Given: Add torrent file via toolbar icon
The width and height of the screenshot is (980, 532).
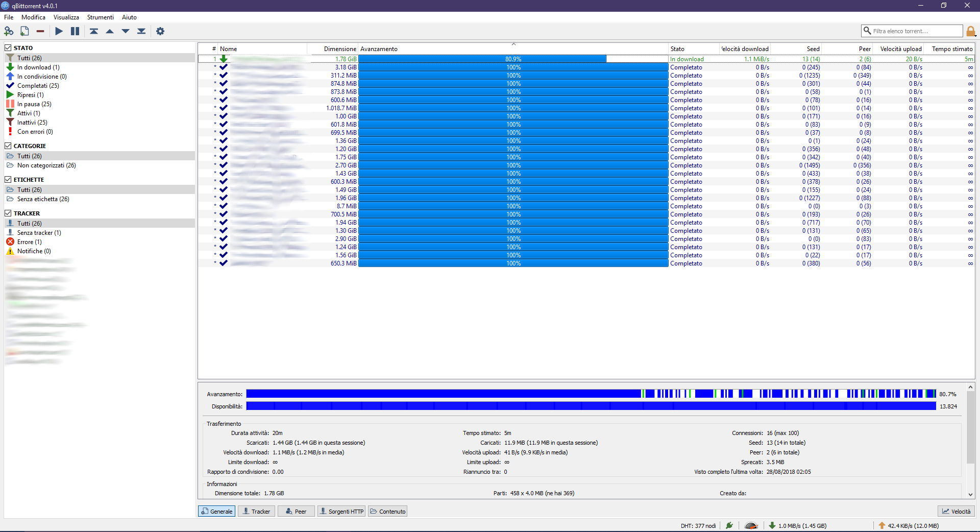Looking at the screenshot, I should point(24,31).
